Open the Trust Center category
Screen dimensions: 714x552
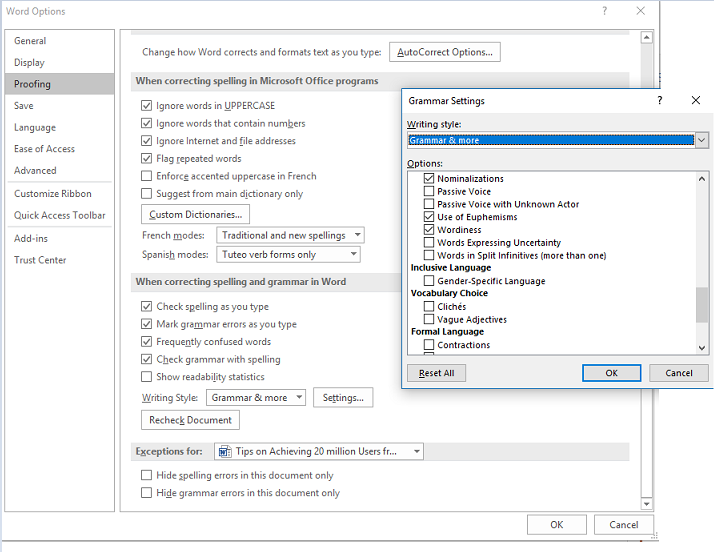(60, 260)
